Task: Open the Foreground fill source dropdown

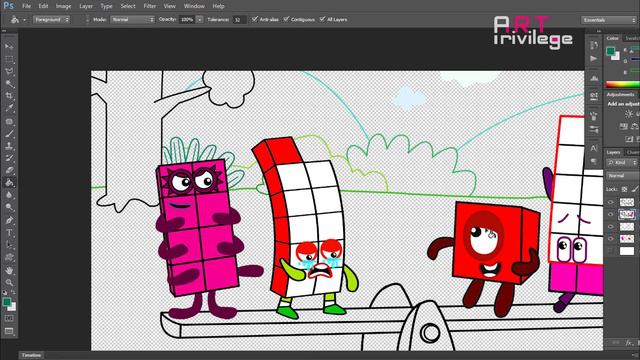Action: coord(51,20)
